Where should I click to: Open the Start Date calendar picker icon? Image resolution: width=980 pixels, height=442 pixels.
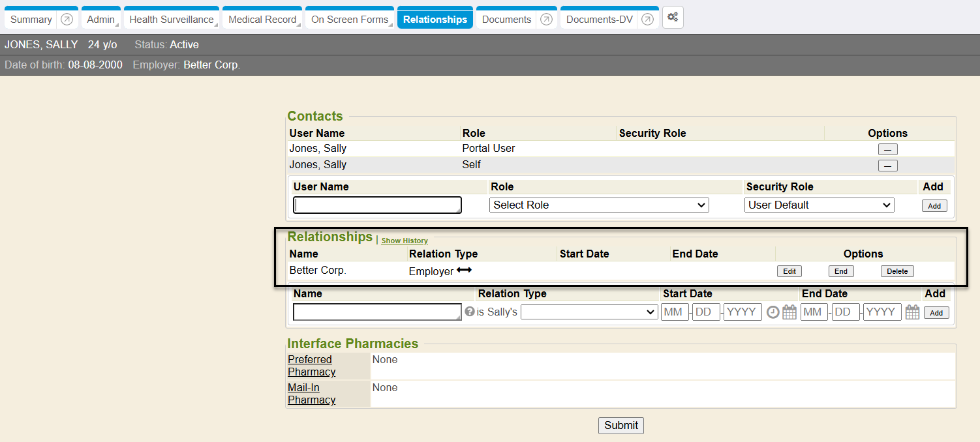(789, 312)
